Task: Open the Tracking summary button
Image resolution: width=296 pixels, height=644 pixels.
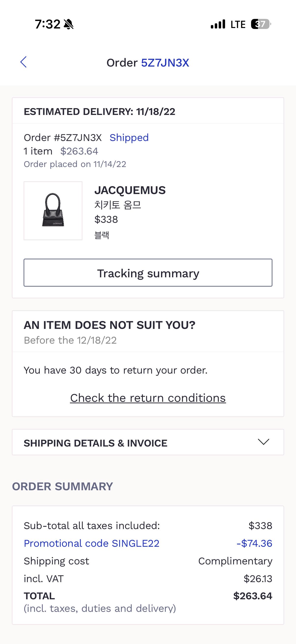Action: [x=148, y=273]
